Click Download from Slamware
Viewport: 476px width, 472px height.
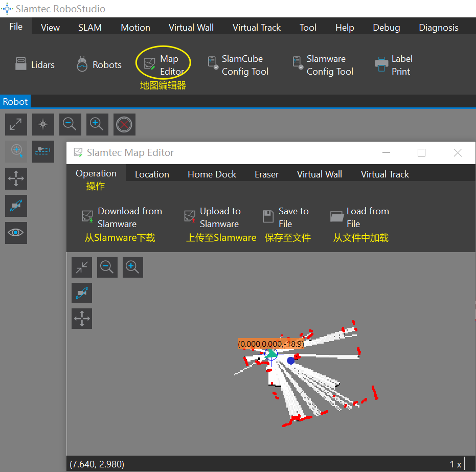(x=122, y=217)
